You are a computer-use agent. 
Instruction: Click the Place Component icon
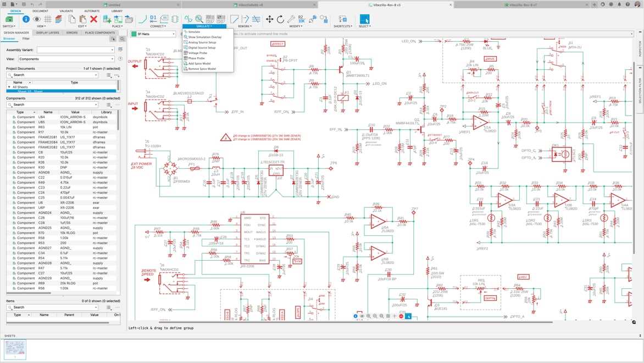click(107, 19)
